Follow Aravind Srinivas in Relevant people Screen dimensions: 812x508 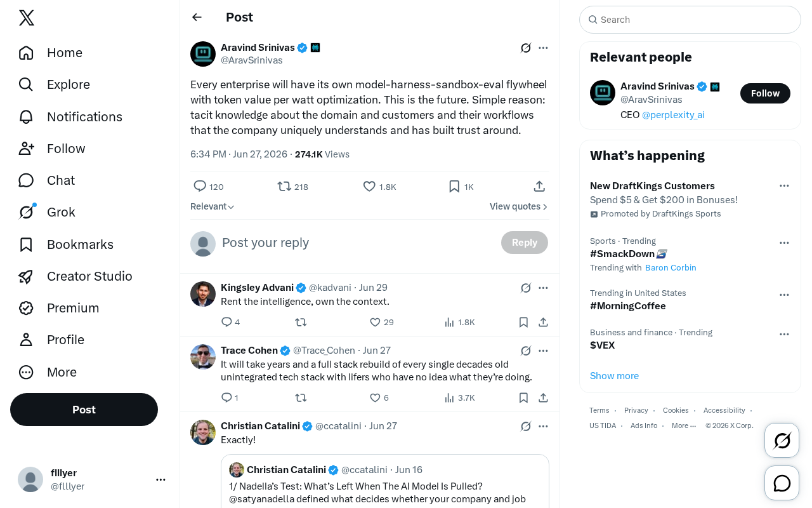pyautogui.click(x=765, y=93)
